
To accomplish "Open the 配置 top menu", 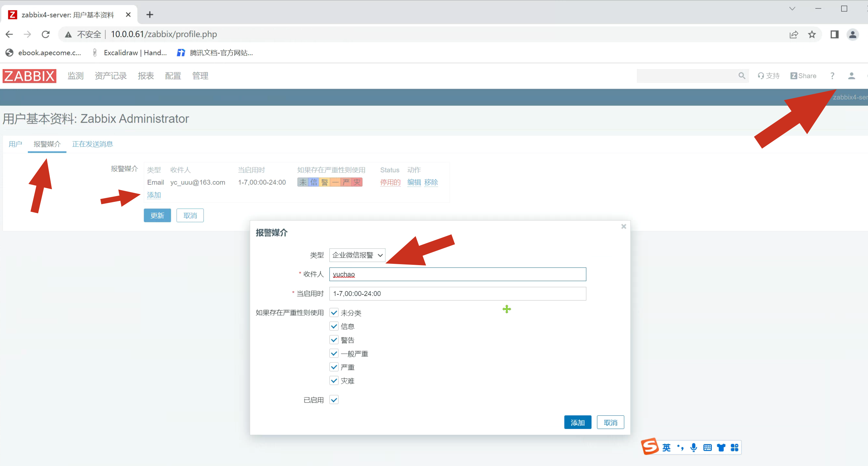I will [x=173, y=76].
